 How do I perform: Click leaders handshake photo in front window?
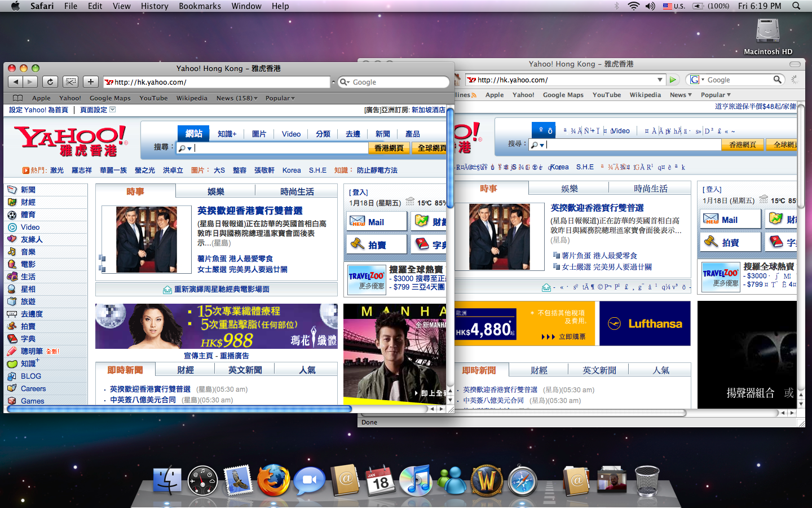(147, 239)
